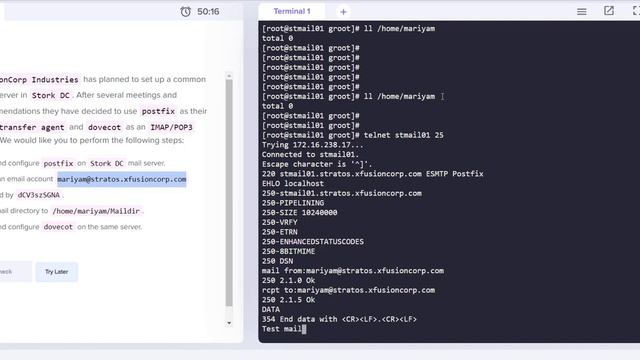This screenshot has width=640, height=360.
Task: Click the scrollbar up arrow in task panel
Action: 229,76
